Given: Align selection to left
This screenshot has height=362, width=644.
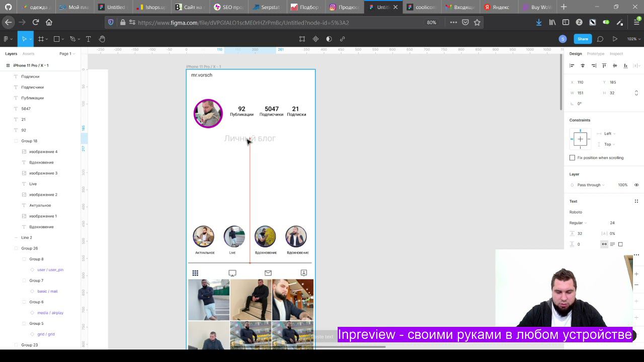Looking at the screenshot, I should 572,65.
